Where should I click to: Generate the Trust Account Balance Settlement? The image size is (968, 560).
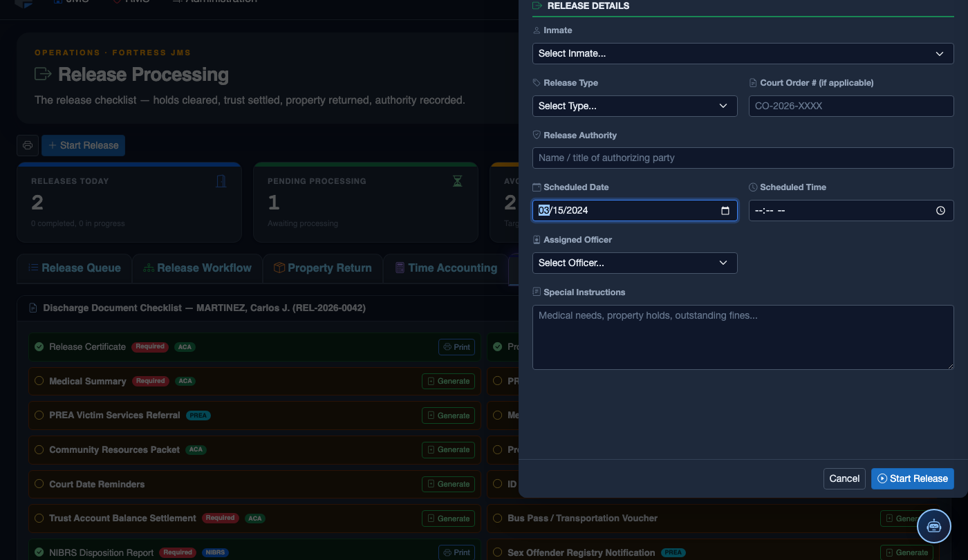tap(448, 519)
